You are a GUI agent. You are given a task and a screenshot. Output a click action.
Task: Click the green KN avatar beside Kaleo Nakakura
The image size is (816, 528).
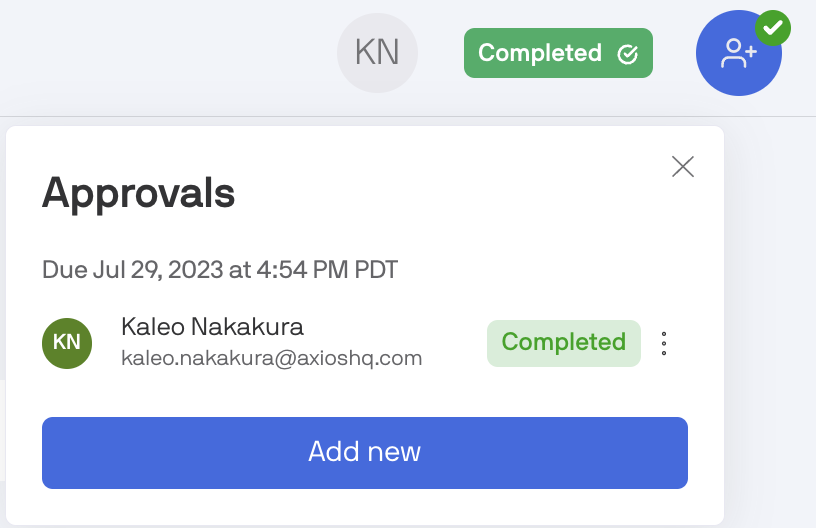[x=67, y=343]
